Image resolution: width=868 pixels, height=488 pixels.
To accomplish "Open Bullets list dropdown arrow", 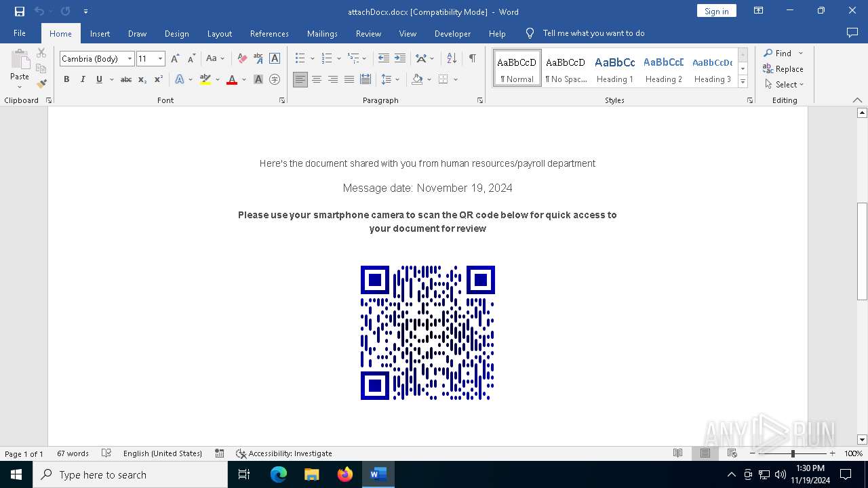I will pos(312,58).
